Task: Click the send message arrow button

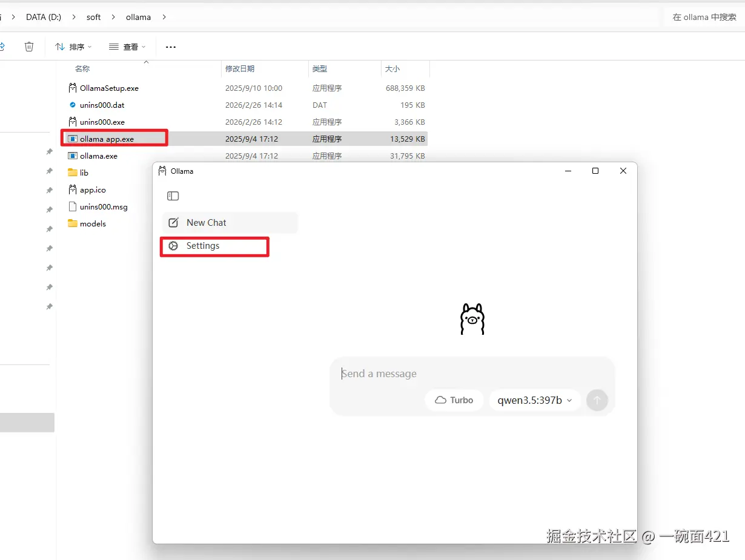Action: (x=597, y=400)
